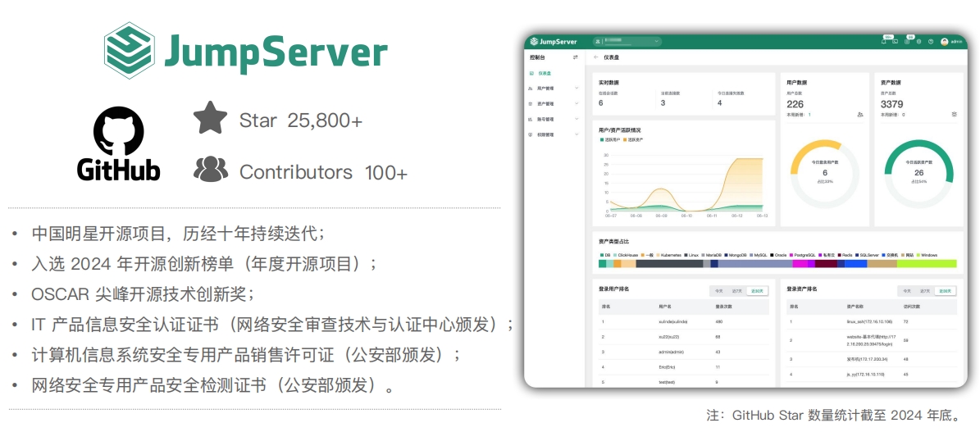The width and height of the screenshot is (980, 432).
Task: Click the star icon next to Star 25,800+
Action: [x=210, y=117]
